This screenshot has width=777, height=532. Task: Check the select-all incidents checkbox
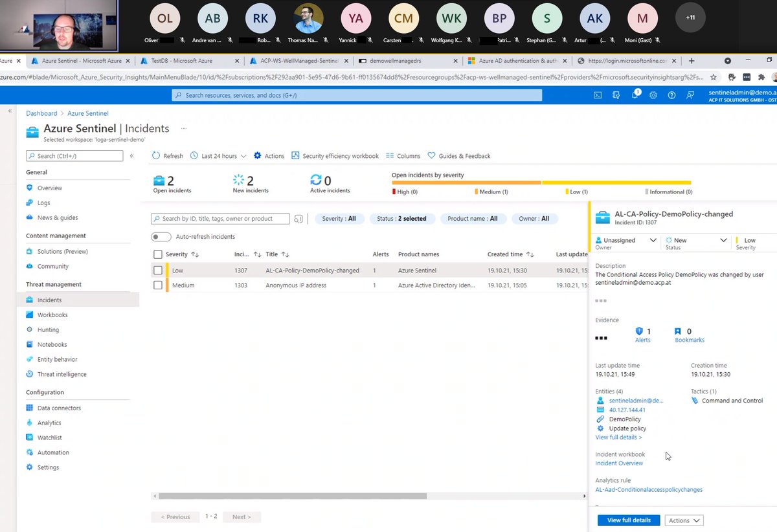(x=158, y=254)
